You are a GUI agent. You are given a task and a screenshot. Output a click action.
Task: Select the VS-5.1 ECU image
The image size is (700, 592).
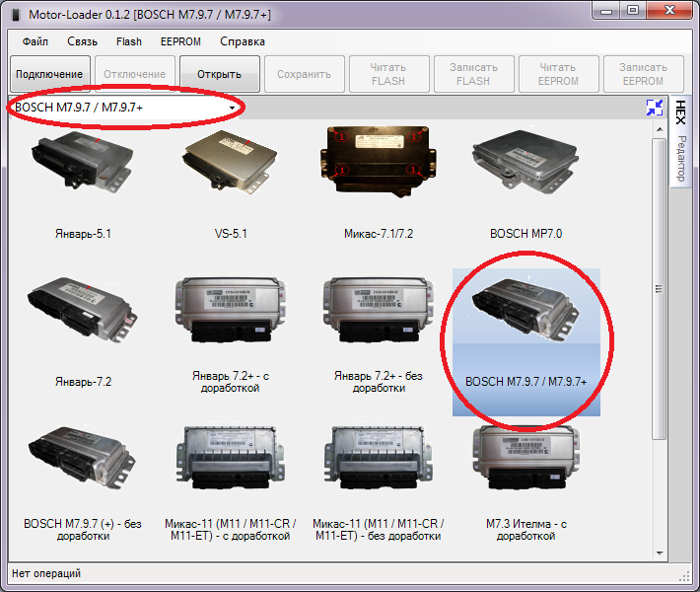click(x=230, y=162)
